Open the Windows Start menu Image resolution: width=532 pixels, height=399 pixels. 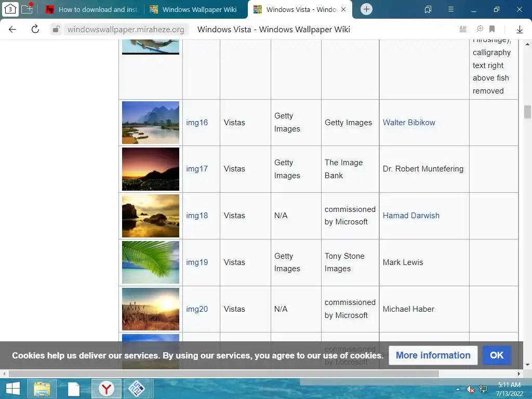tap(13, 389)
